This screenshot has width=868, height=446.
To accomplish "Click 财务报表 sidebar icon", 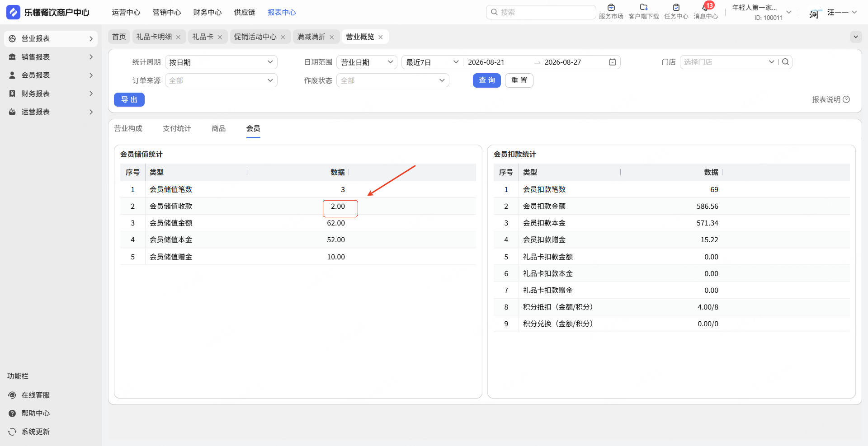I will coord(12,94).
